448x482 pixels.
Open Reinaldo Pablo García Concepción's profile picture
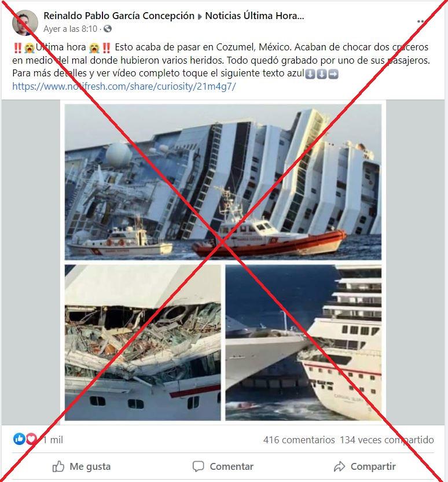[25, 23]
